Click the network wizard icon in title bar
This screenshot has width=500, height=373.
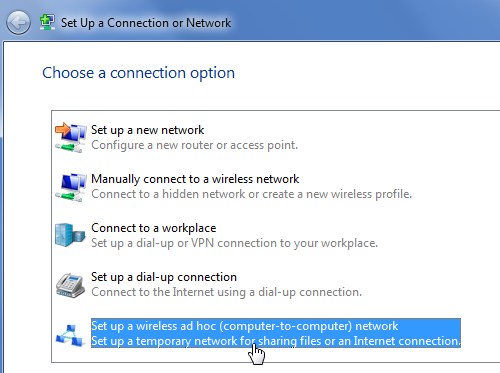47,23
